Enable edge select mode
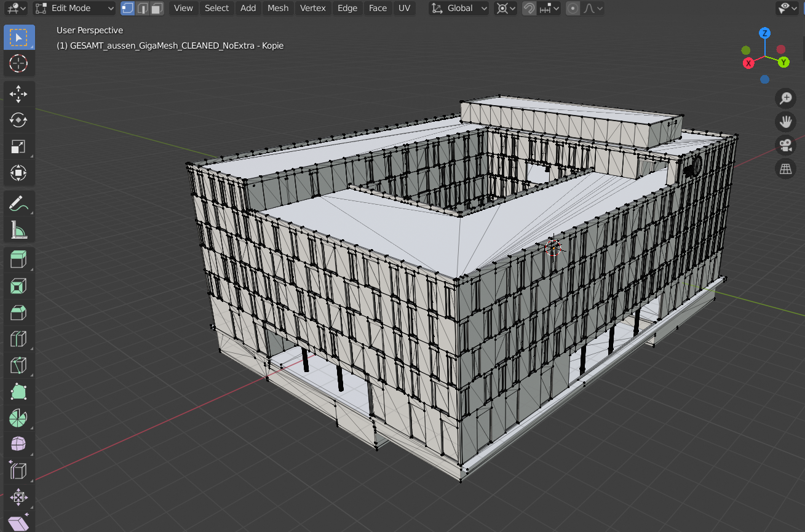The height and width of the screenshot is (532, 805). [142, 8]
